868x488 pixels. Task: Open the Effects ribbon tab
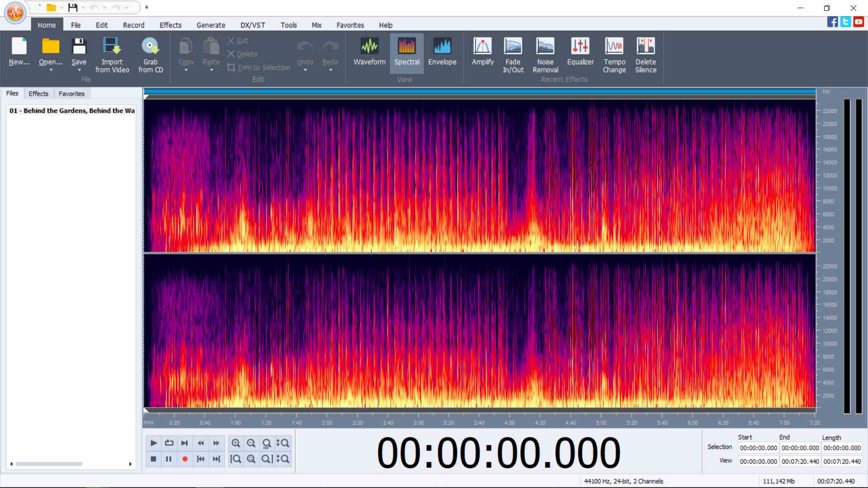(x=170, y=25)
